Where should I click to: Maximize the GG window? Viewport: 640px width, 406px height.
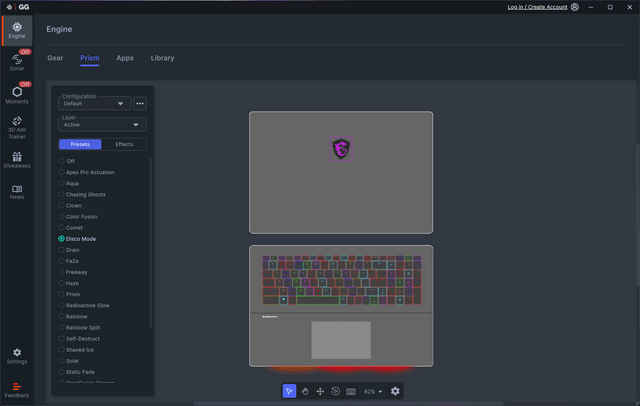coord(610,7)
